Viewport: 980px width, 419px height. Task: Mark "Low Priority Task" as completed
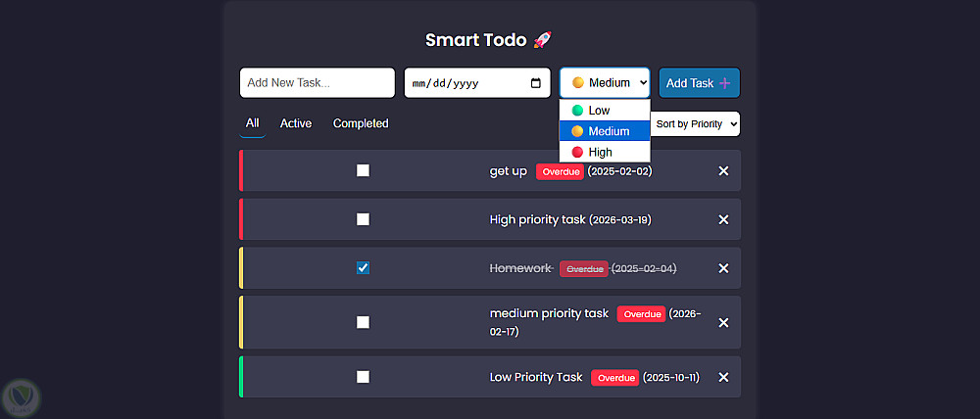coord(363,376)
